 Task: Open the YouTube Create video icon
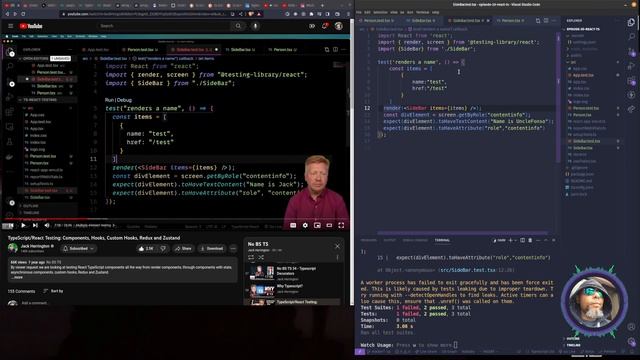point(312,26)
